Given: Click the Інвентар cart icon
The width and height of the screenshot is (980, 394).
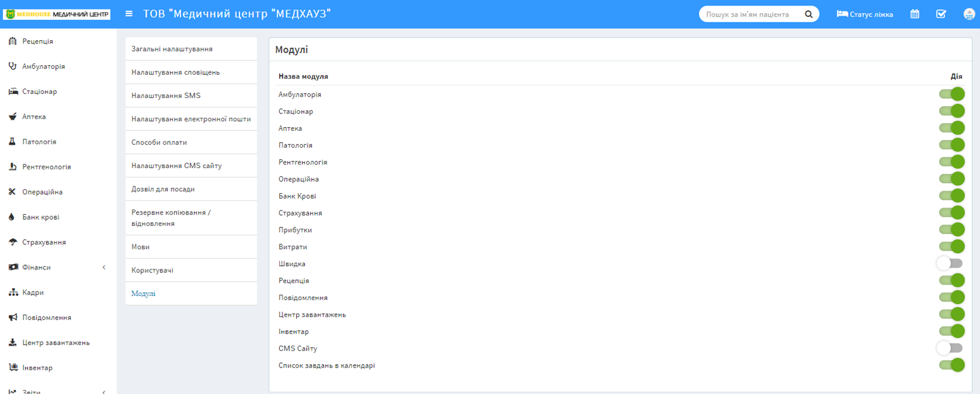Looking at the screenshot, I should pos(12,368).
